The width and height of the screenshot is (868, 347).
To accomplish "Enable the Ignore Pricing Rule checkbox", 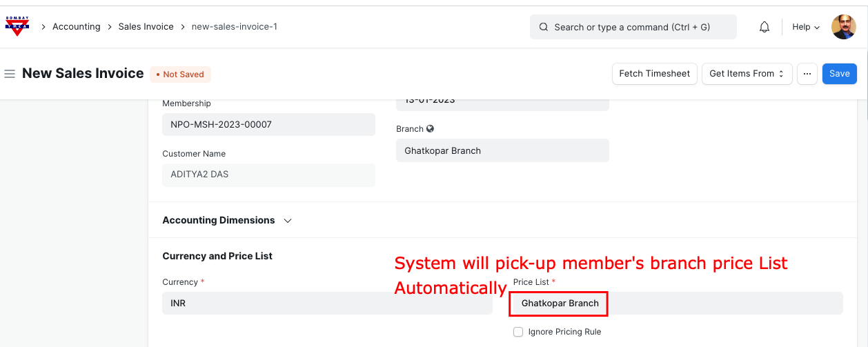I will pyautogui.click(x=518, y=332).
